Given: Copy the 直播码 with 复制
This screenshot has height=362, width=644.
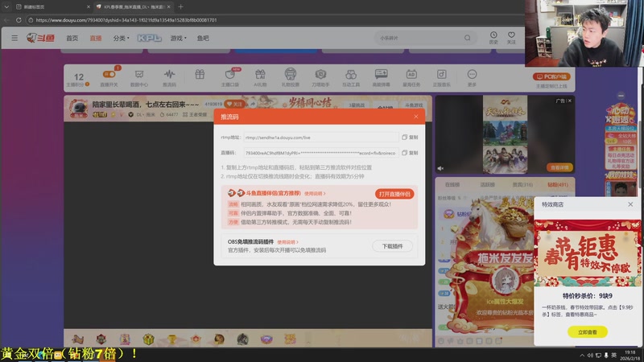Looking at the screenshot, I should 410,153.
